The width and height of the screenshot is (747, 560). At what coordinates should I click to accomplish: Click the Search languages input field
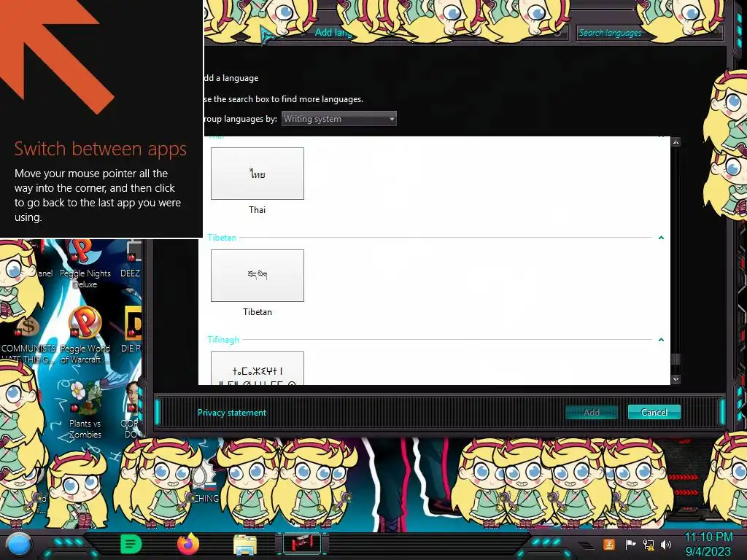(649, 33)
